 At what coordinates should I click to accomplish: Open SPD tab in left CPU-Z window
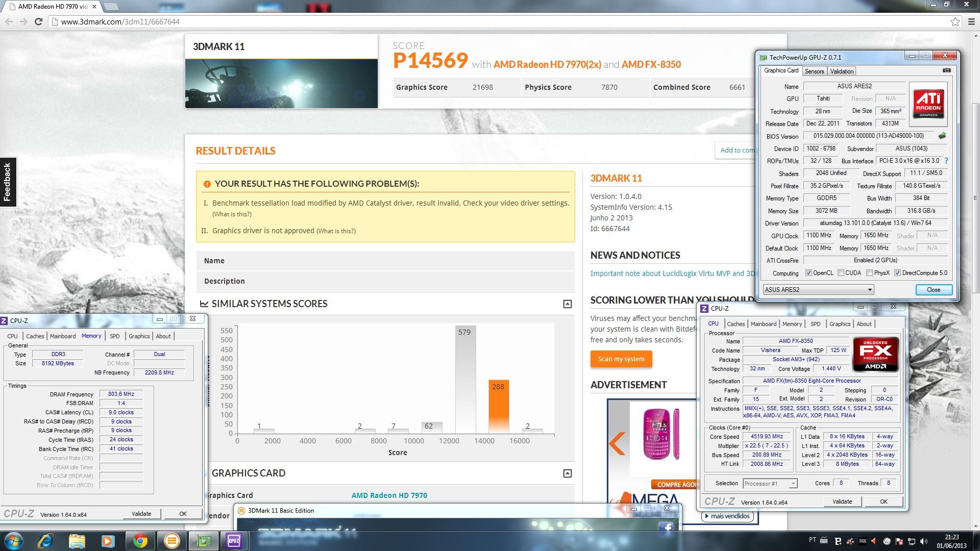(115, 336)
